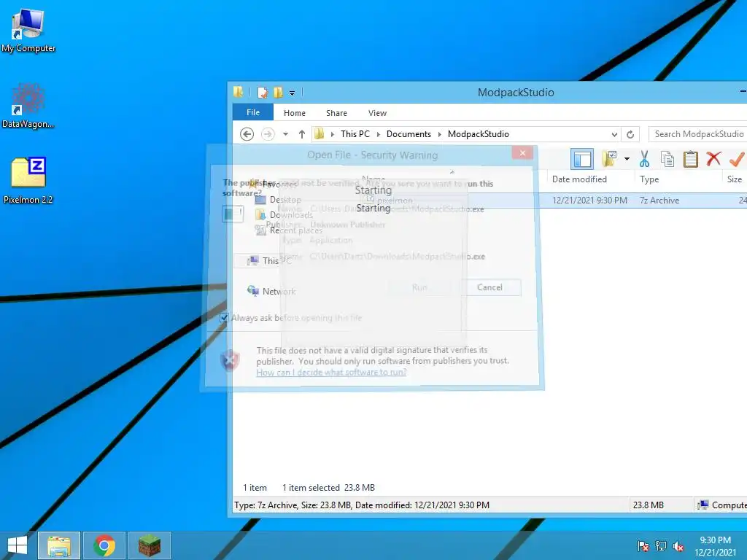Select the My Computer desktop shortcut
Screen dimensions: 747x560
point(28,31)
